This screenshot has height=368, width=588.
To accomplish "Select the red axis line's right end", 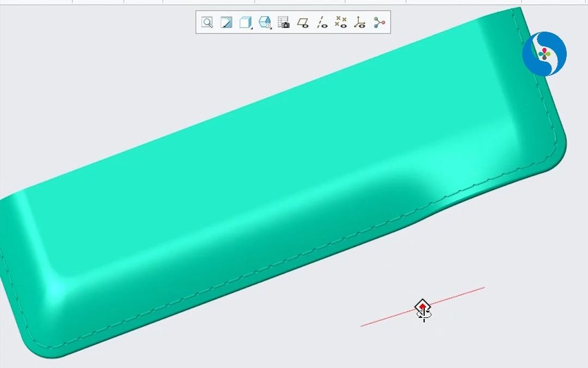I will tap(482, 288).
